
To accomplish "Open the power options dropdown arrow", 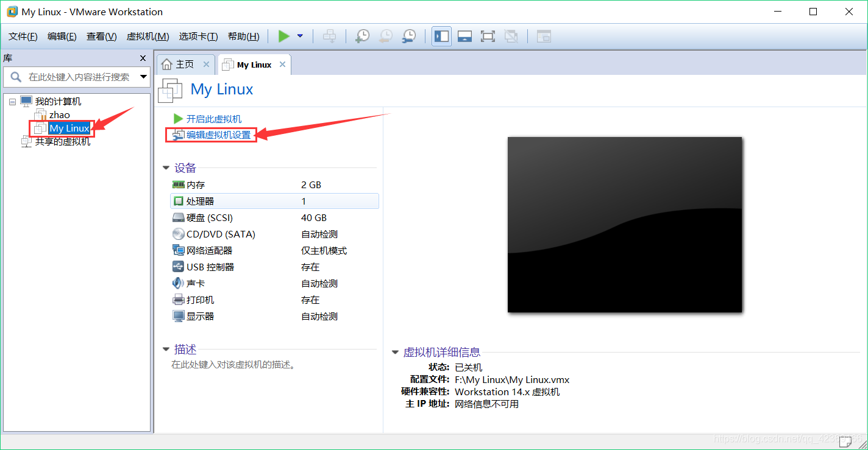I will [x=300, y=36].
